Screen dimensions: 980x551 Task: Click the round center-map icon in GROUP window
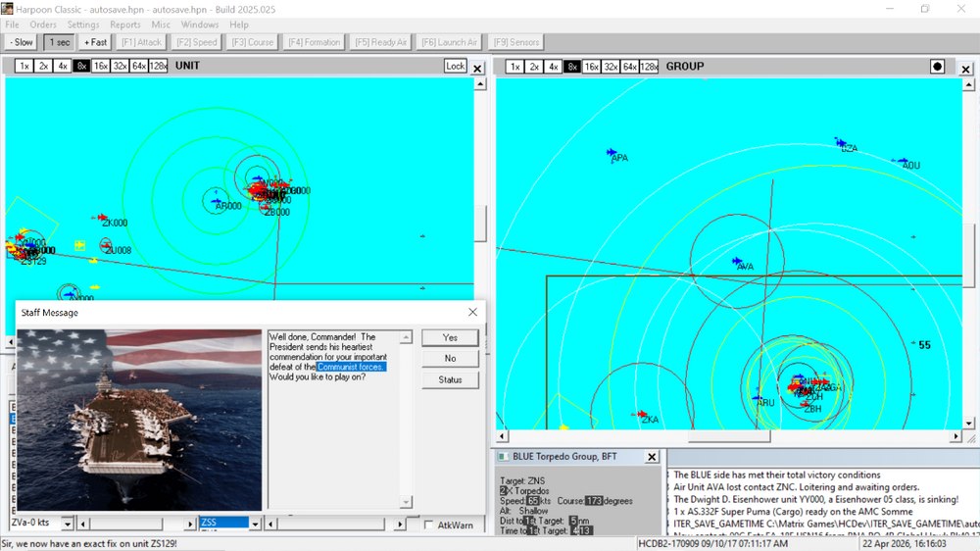click(938, 67)
